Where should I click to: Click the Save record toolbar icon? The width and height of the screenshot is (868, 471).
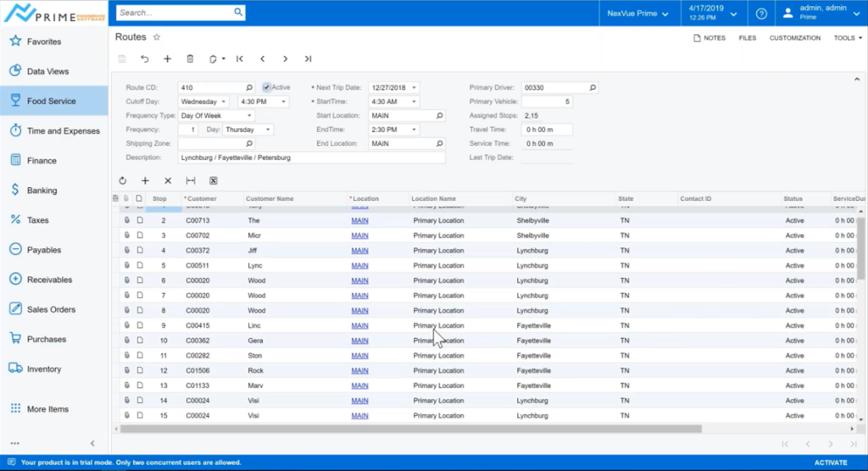click(122, 58)
